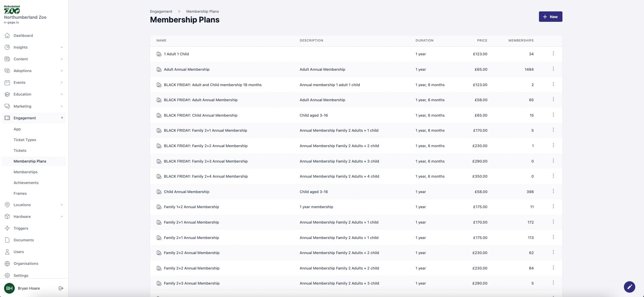
Task: Click the floating pencil edit icon
Action: click(629, 287)
